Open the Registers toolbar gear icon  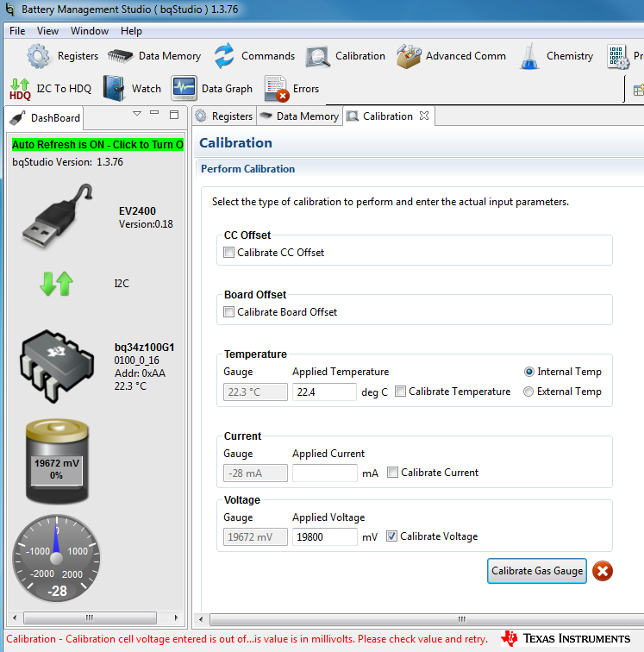pyautogui.click(x=38, y=56)
